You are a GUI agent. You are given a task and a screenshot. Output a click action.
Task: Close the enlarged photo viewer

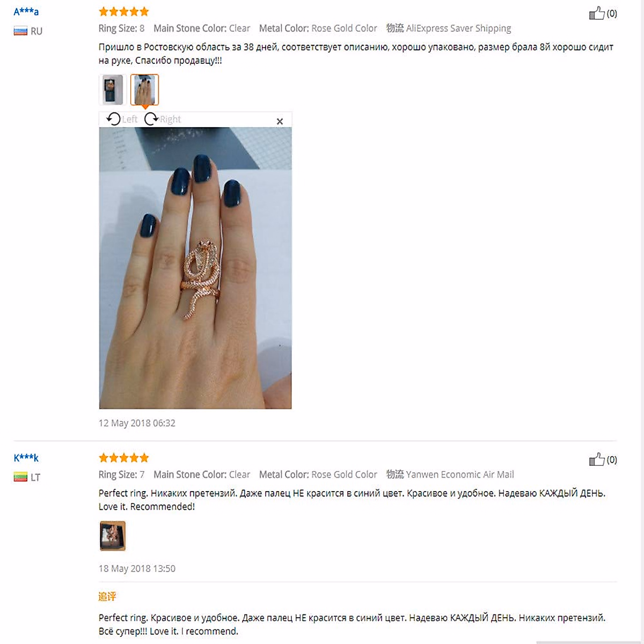tap(280, 121)
